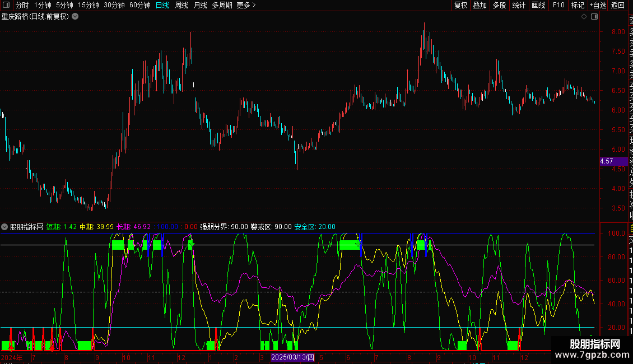633x364 pixels.
Task: Open the round dropdown before 股朋指标网
Action: pos(4,227)
